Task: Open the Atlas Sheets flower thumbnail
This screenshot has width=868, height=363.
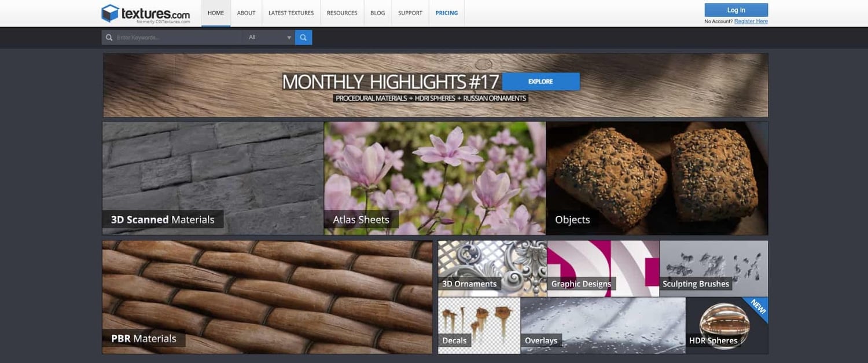Action: coord(435,178)
